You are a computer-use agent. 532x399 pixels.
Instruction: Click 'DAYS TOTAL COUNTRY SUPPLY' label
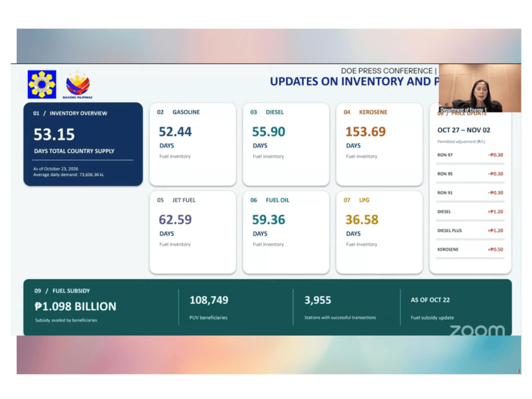(x=74, y=151)
